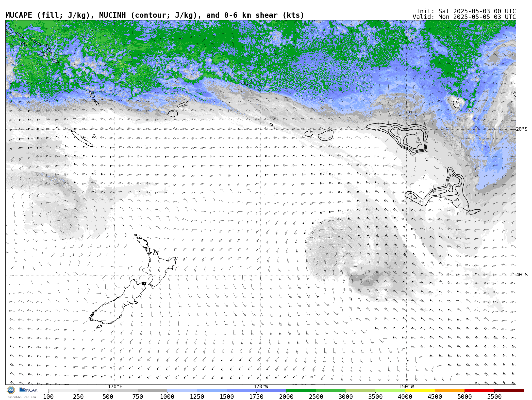Screen dimensions: 532x400
Task: Click the orange 4500-5000 colorbar segment
Action: pyautogui.click(x=450, y=391)
